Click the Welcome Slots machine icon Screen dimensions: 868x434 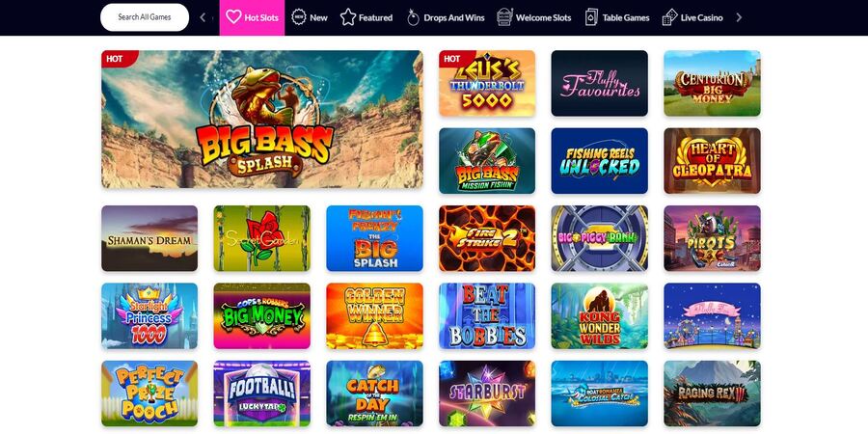(504, 17)
